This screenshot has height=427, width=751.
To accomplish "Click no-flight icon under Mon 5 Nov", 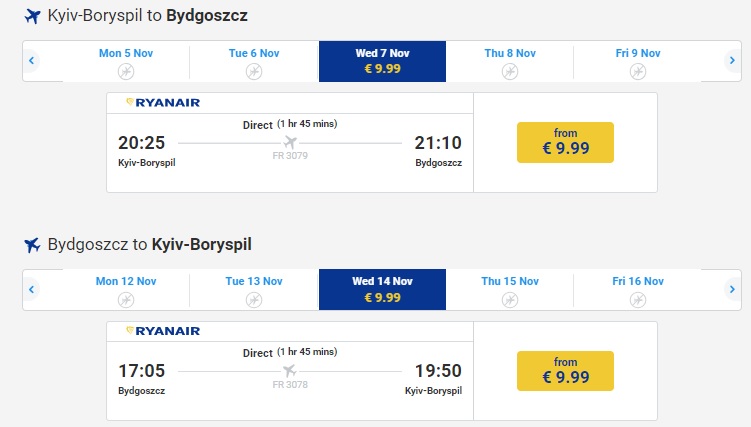I will (x=126, y=71).
